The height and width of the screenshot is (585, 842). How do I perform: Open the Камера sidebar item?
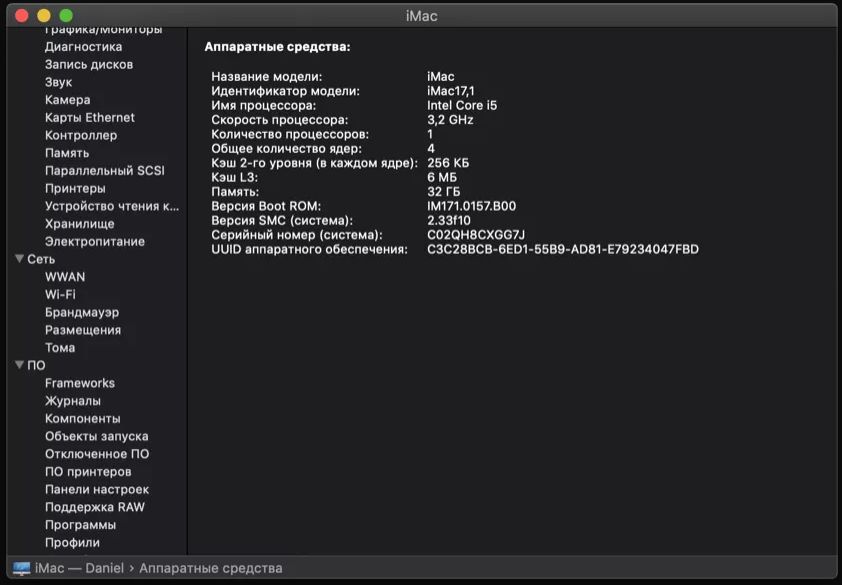[67, 100]
